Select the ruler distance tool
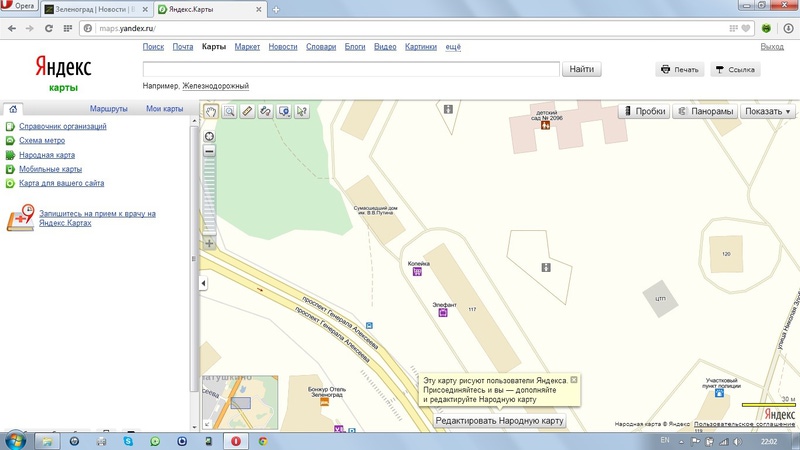 pos(247,111)
